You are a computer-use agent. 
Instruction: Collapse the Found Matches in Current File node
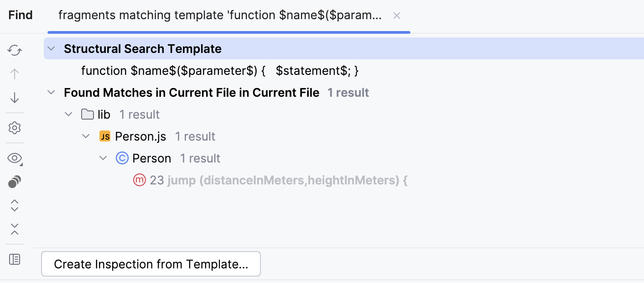tap(52, 93)
